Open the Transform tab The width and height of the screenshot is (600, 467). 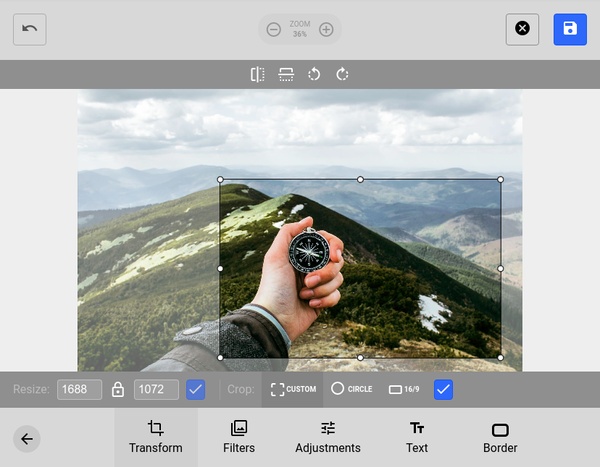click(156, 437)
